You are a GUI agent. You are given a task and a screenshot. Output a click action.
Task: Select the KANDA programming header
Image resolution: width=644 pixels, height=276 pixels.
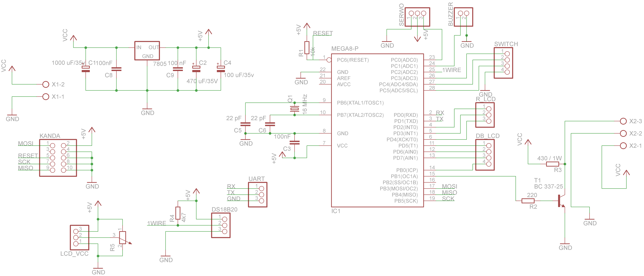coord(58,158)
